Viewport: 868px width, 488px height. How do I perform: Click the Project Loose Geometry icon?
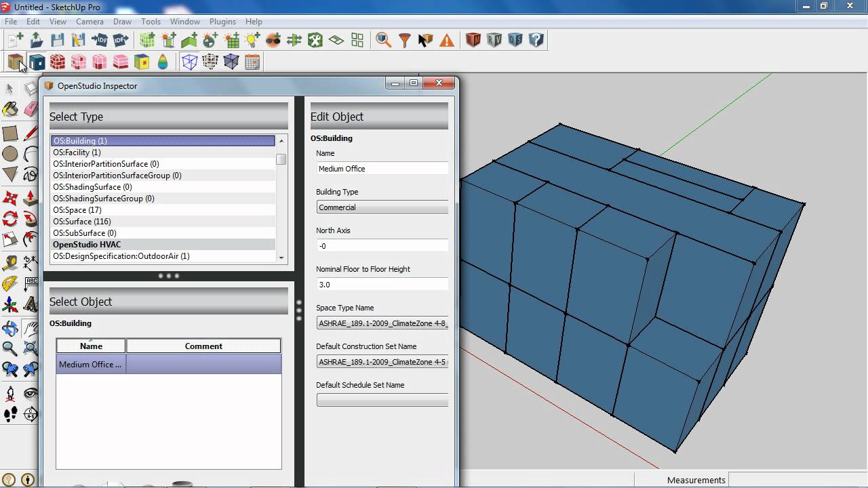(357, 40)
